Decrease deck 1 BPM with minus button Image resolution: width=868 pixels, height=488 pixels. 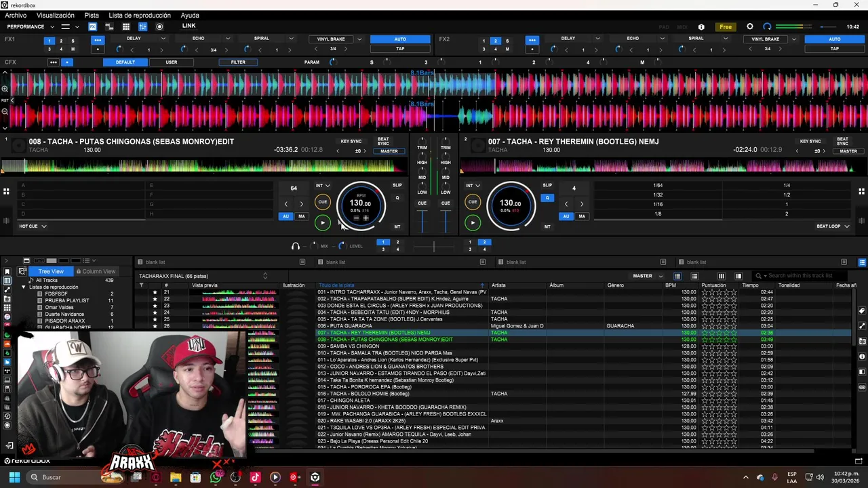pyautogui.click(x=357, y=218)
